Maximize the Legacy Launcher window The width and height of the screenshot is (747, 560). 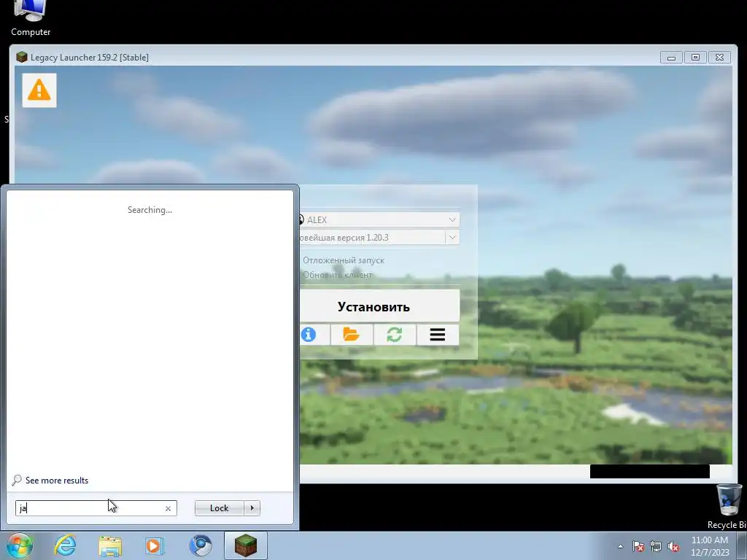(695, 57)
